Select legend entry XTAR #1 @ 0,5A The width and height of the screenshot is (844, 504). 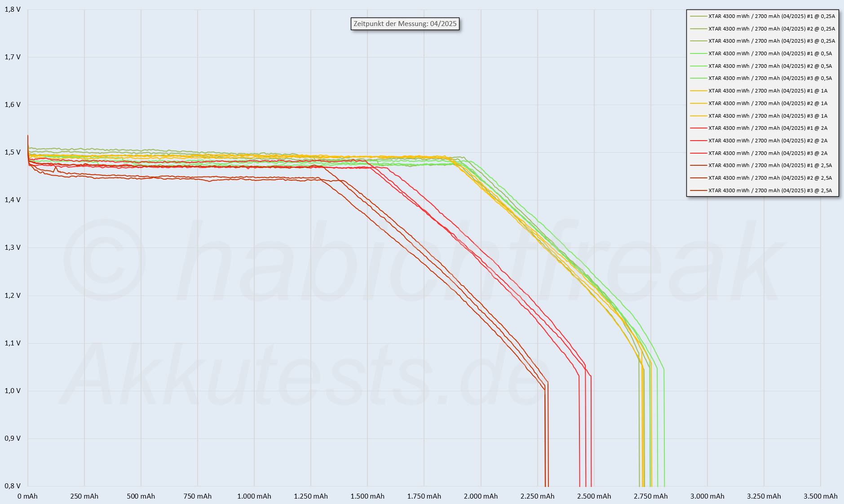(761, 53)
